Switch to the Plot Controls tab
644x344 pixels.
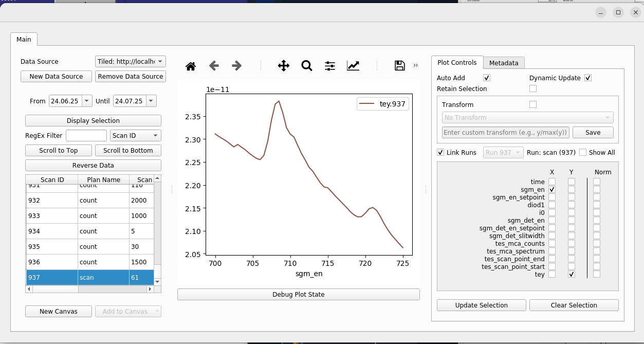point(457,63)
